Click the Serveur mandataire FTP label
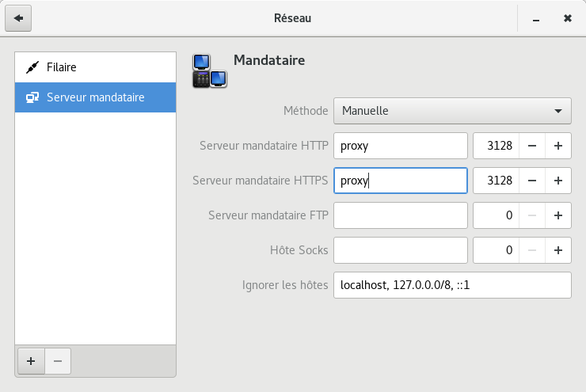 coord(268,215)
